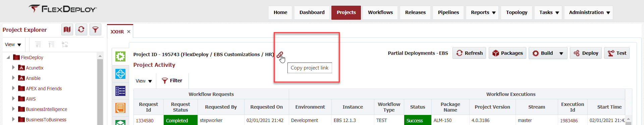This screenshot has width=644, height=125.
Task: Click the collapse tree toolbar icon
Action: (38, 44)
